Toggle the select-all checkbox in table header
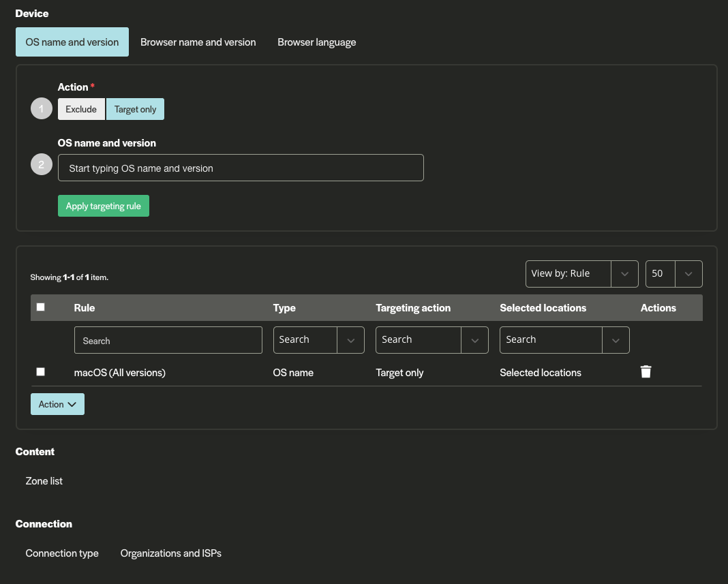The width and height of the screenshot is (728, 584). pos(41,307)
